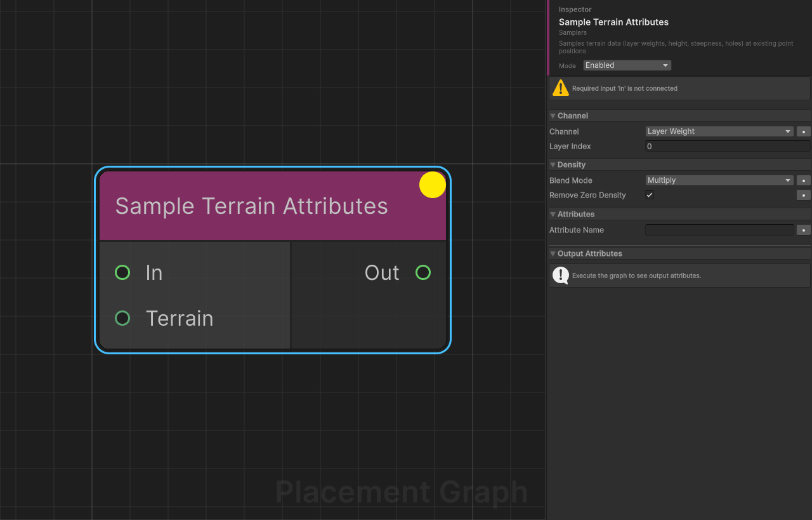The height and width of the screenshot is (520, 812).
Task: Collapse the Output Attributes section header
Action: 679,253
